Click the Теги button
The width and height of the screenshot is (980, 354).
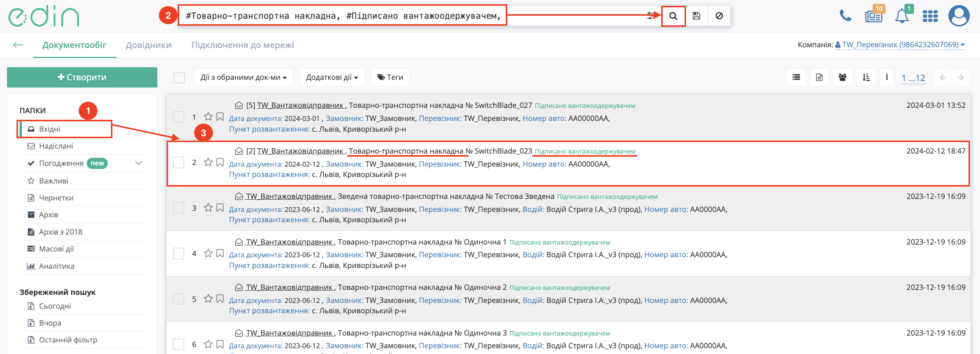(390, 78)
